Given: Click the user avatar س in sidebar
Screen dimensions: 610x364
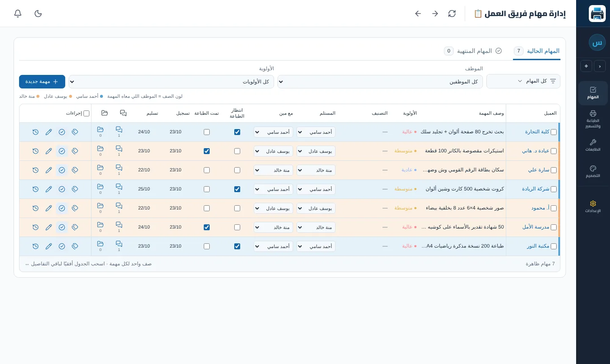Looking at the screenshot, I should 597,43.
